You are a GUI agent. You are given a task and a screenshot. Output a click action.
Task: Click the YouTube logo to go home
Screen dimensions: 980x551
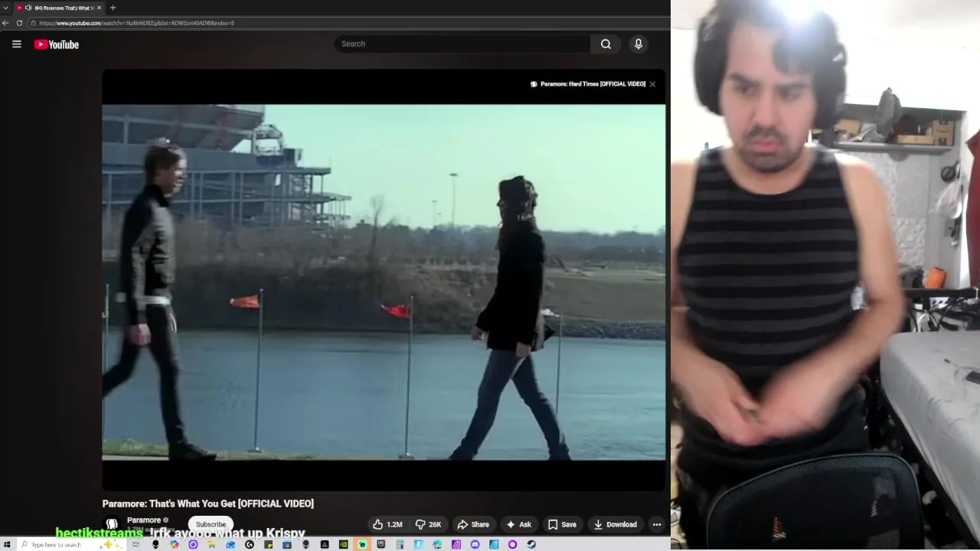coord(57,44)
